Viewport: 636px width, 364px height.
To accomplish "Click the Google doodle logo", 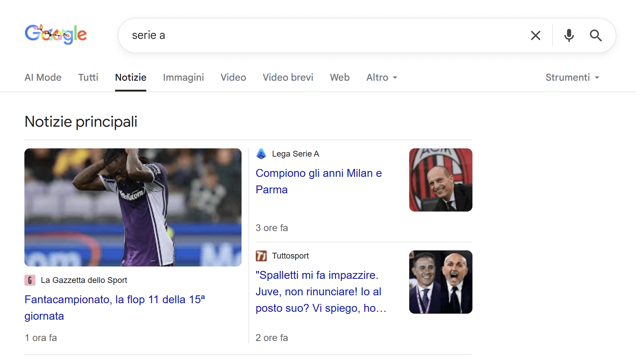I will pos(56,34).
